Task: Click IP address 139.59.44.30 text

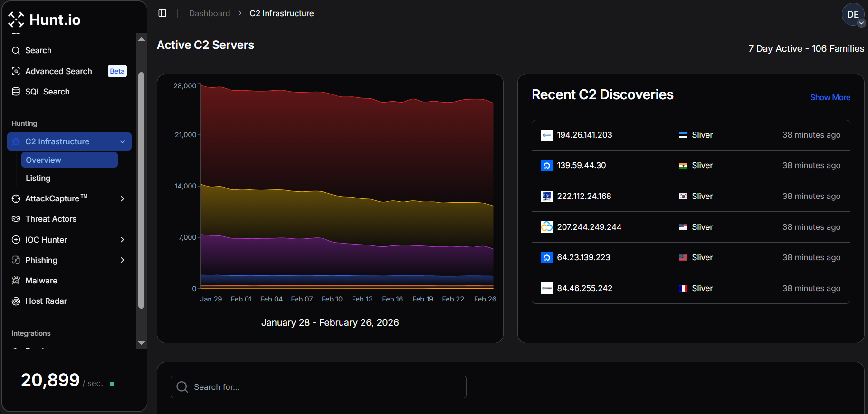Action: [582, 166]
